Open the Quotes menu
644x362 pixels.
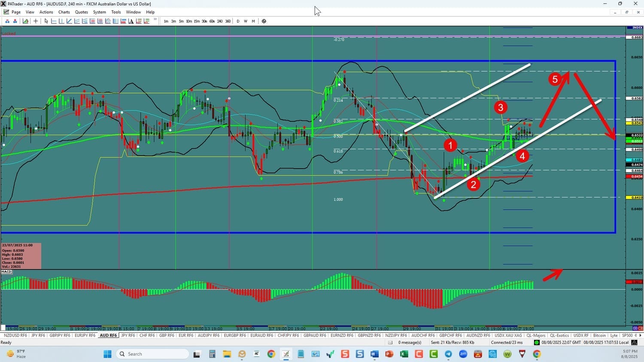pyautogui.click(x=81, y=12)
